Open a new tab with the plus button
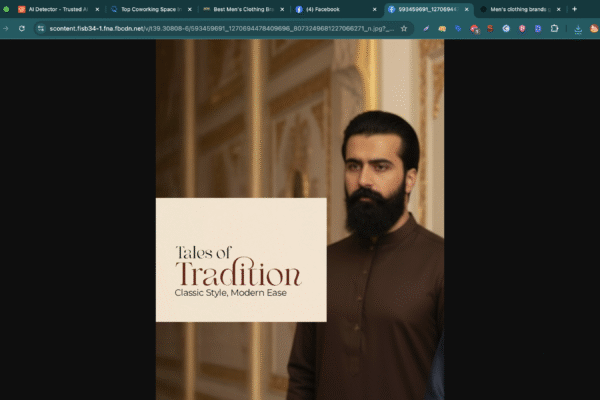Viewport: 600px width, 400px height. (574, 9)
